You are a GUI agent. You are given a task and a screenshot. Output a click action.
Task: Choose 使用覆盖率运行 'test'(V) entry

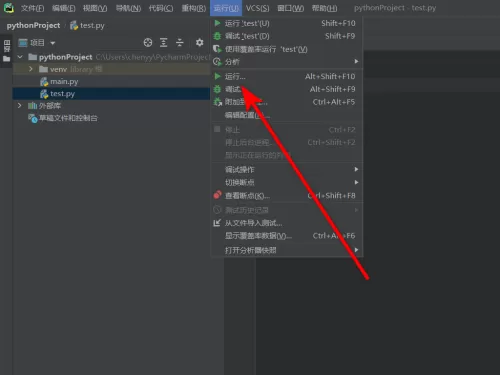point(287,49)
